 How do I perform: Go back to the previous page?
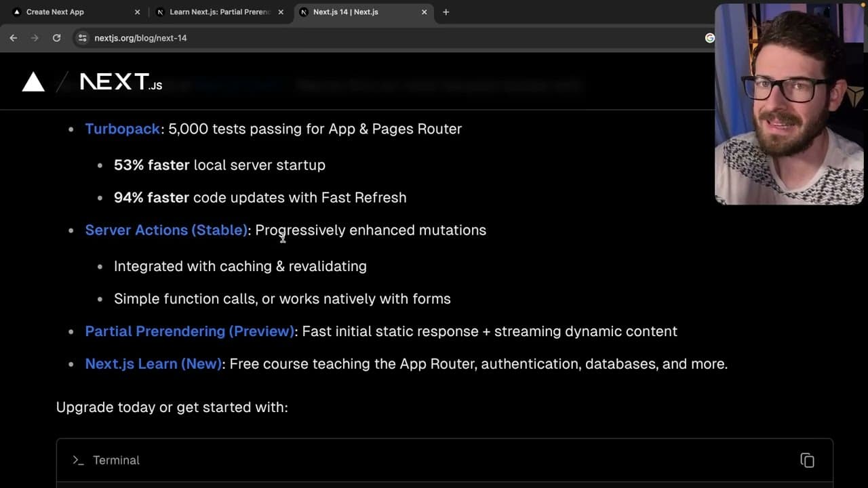click(14, 38)
